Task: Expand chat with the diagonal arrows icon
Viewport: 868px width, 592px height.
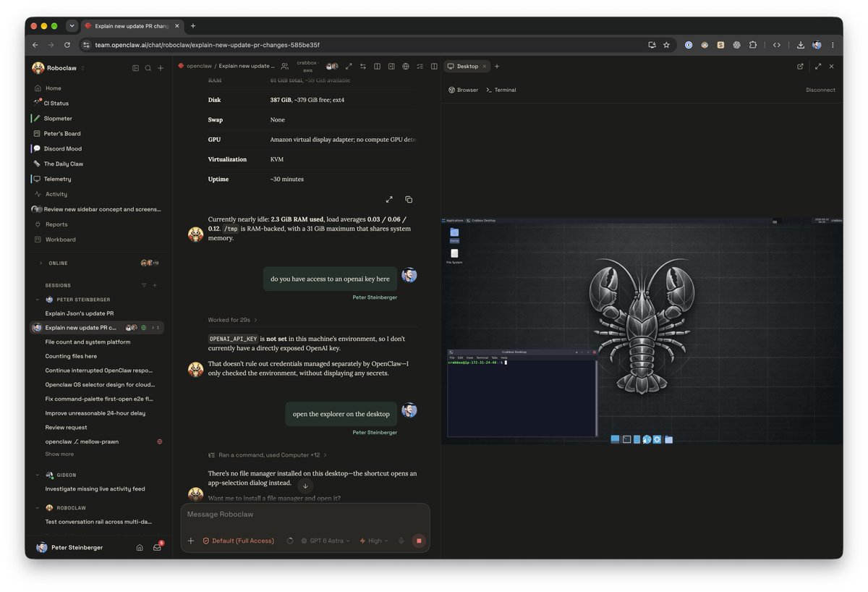Action: tap(349, 66)
